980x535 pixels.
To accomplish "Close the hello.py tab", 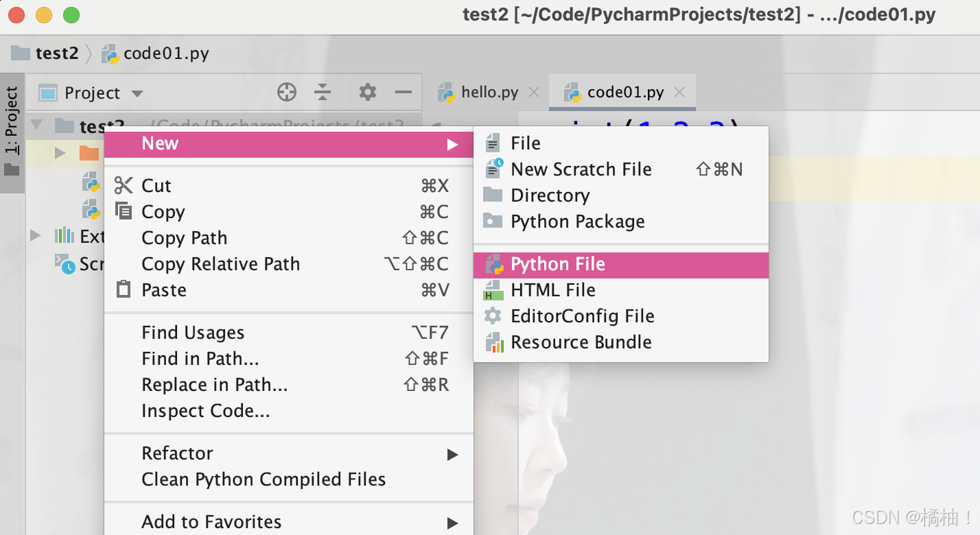I will pos(534,93).
